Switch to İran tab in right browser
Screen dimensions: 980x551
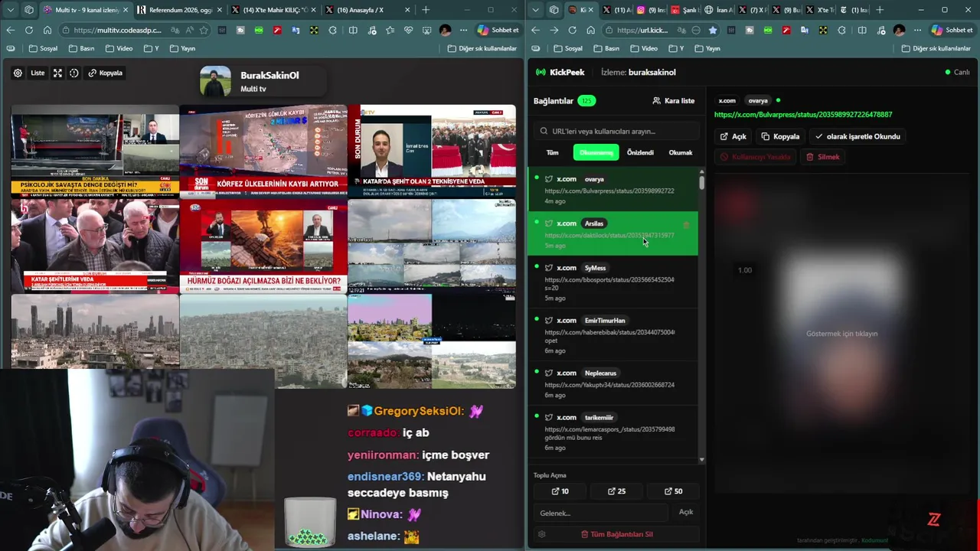(x=717, y=10)
